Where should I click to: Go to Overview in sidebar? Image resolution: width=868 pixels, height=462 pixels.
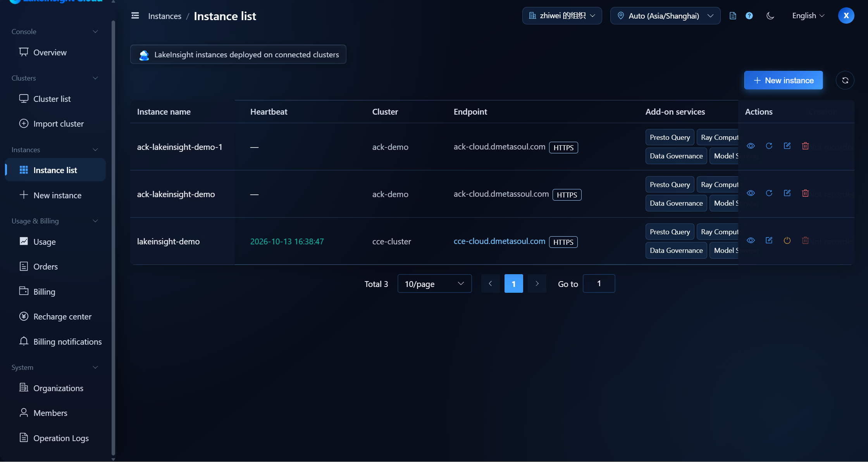[55, 52]
